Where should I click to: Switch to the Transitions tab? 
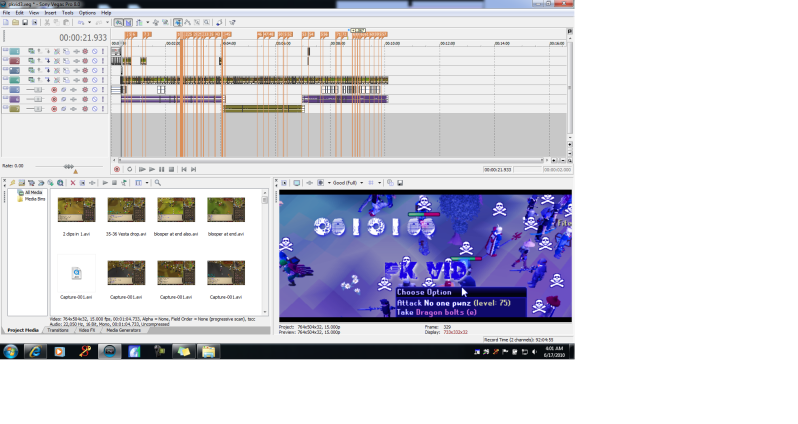(58, 330)
